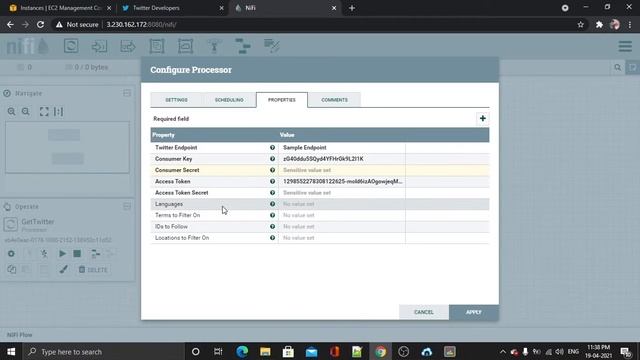Open the NiFi global hamburger menu
Viewport: 640px width, 360px height.
click(x=625, y=46)
